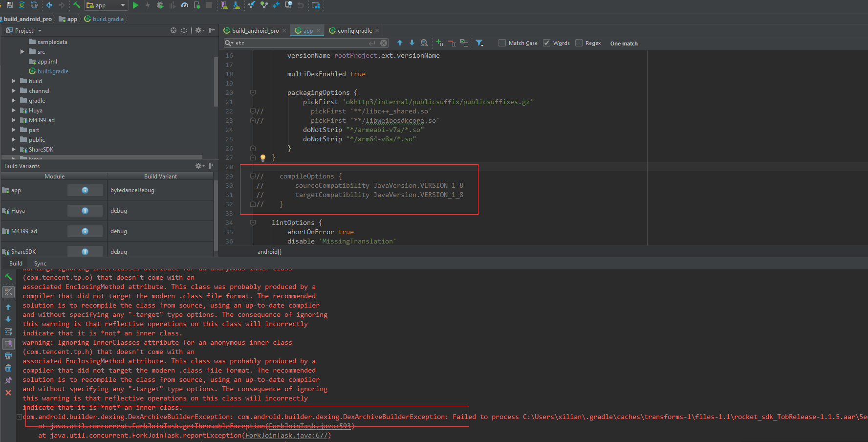Select app.iml in the project tree
Viewport: 868px width, 442px height.
coord(43,61)
